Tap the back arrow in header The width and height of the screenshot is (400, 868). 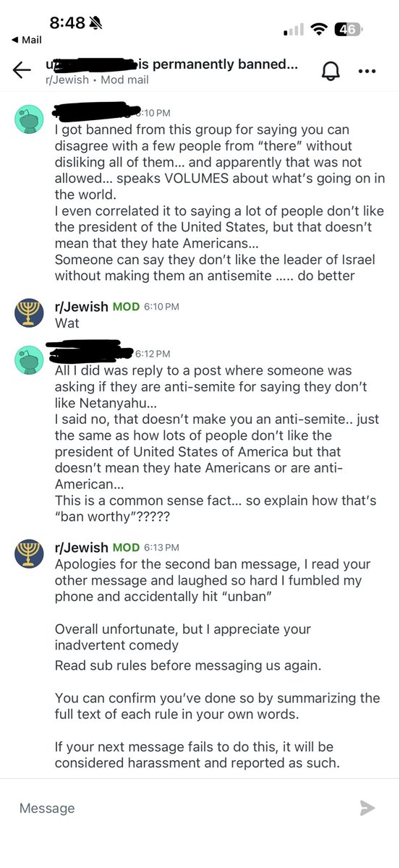[x=22, y=70]
